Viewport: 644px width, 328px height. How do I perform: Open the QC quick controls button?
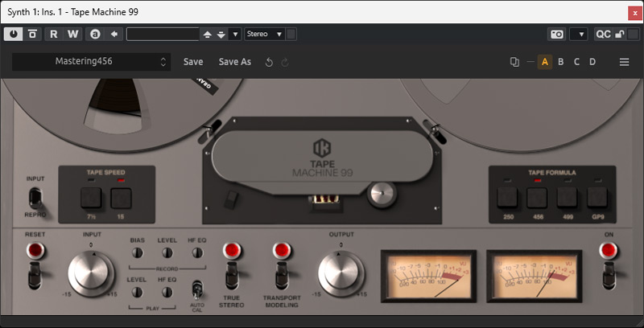point(602,34)
